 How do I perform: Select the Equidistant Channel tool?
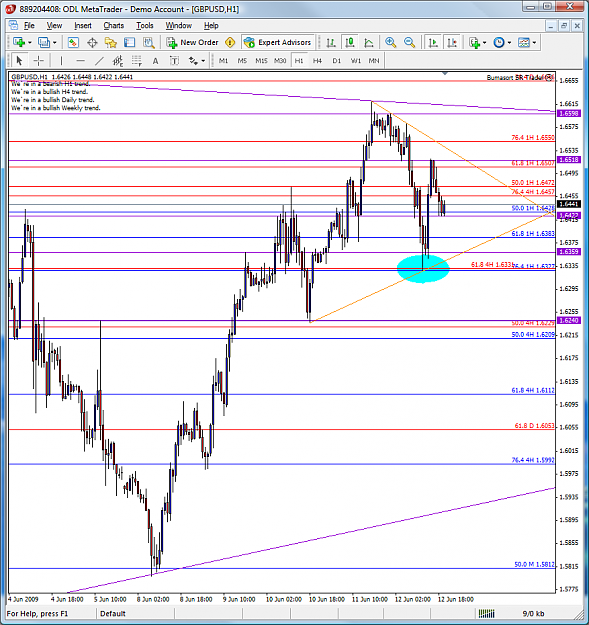(118, 61)
